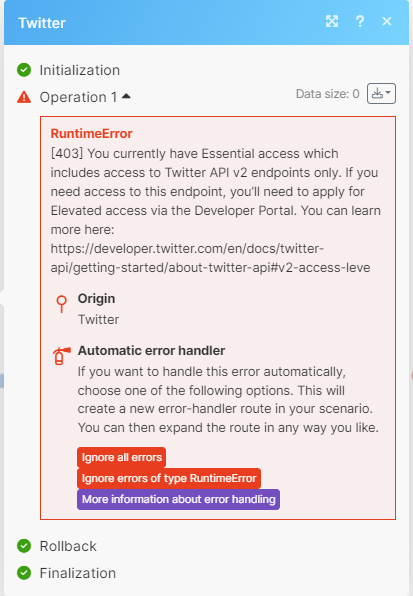Click the Ignore all errors button
Screen dimensions: 413x596
pyautogui.click(x=122, y=457)
